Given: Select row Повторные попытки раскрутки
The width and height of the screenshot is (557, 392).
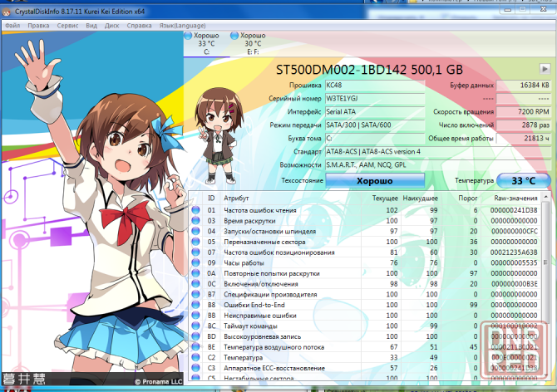Looking at the screenshot, I should (366, 273).
